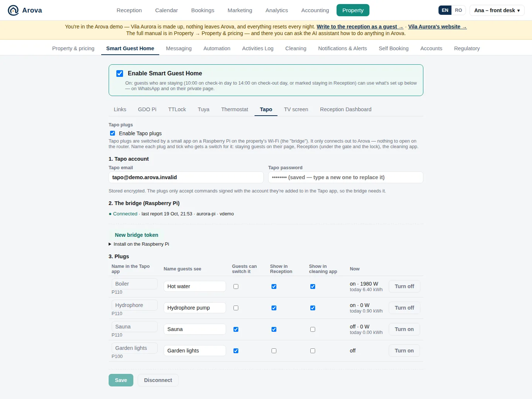This screenshot has height=399, width=532.
Task: Focus the Tapo password field
Action: coord(345,177)
